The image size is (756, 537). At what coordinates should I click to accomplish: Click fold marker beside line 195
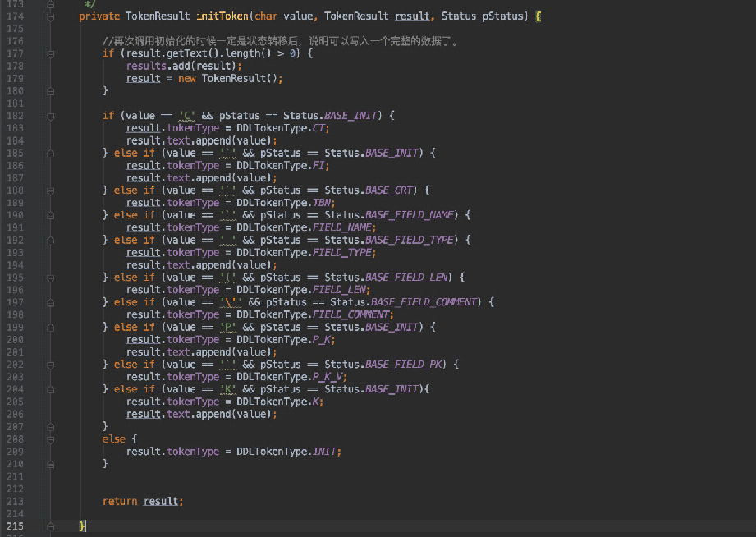51,278
